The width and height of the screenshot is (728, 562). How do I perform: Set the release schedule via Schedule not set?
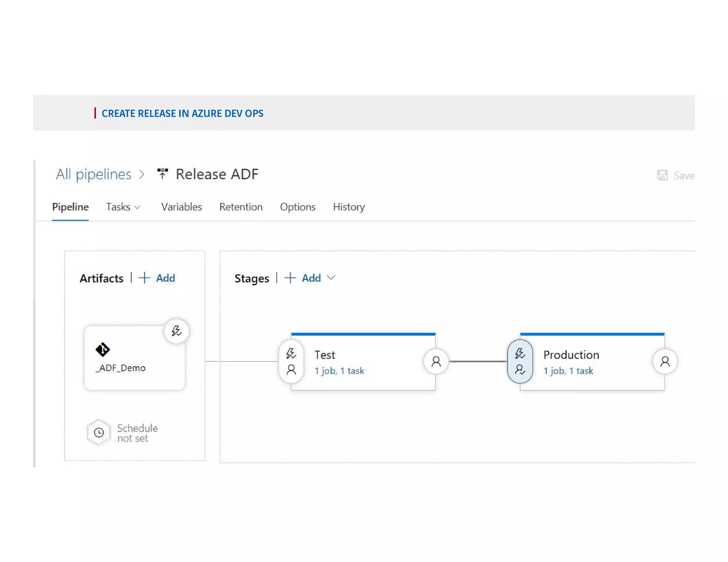(x=137, y=433)
